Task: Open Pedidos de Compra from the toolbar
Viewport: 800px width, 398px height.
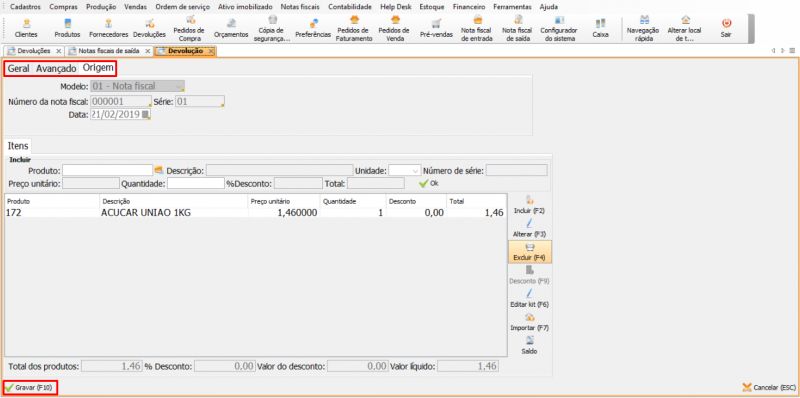Action: point(189,29)
